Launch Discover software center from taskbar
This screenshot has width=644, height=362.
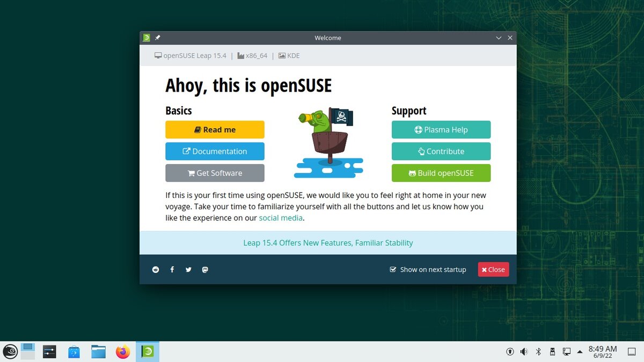74,352
